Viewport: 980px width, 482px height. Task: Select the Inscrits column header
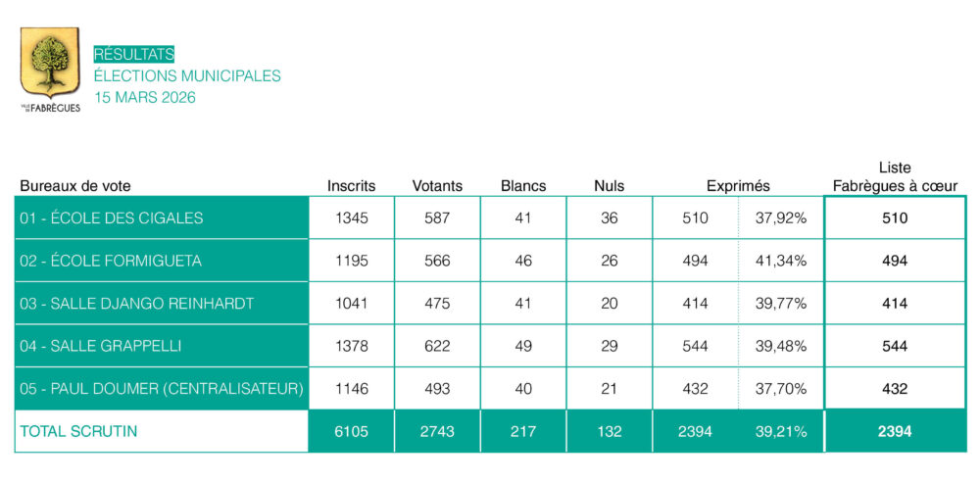pyautogui.click(x=351, y=186)
